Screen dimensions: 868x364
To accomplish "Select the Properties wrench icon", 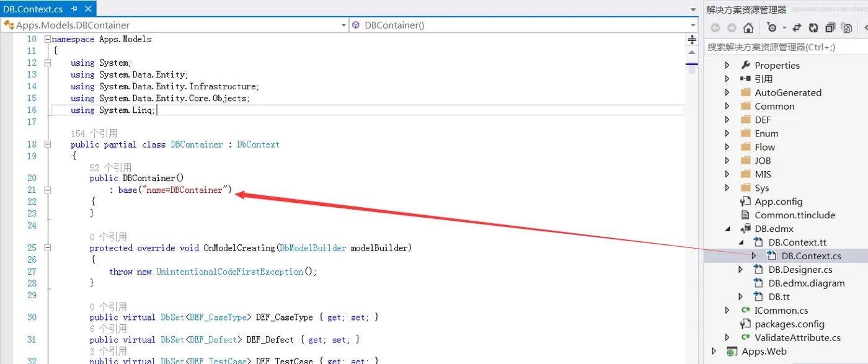I will tap(746, 65).
